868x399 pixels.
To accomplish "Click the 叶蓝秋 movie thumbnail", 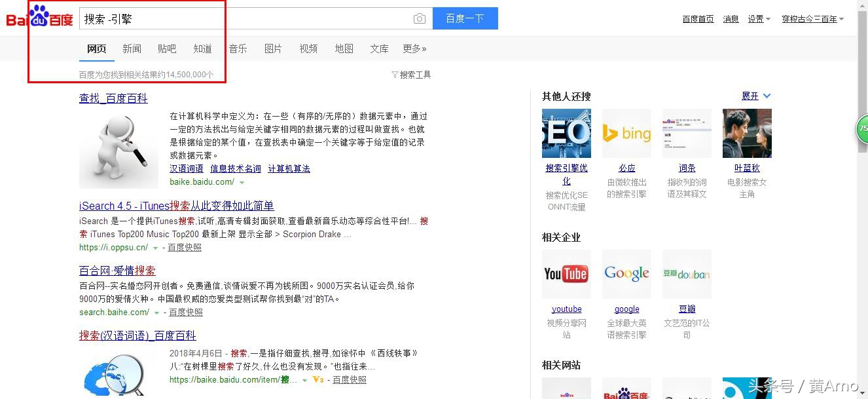I will click(747, 133).
